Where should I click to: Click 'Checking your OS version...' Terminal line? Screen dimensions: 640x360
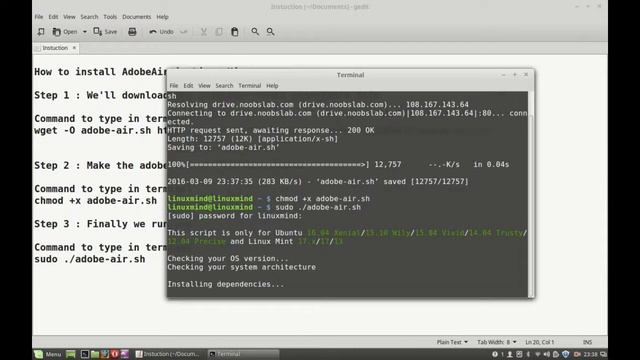tap(228, 258)
